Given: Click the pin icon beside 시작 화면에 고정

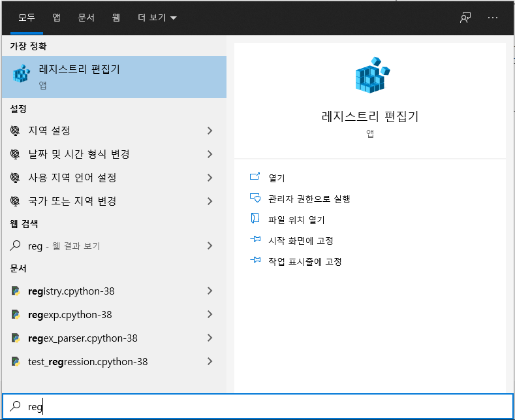Looking at the screenshot, I should pyautogui.click(x=255, y=239).
